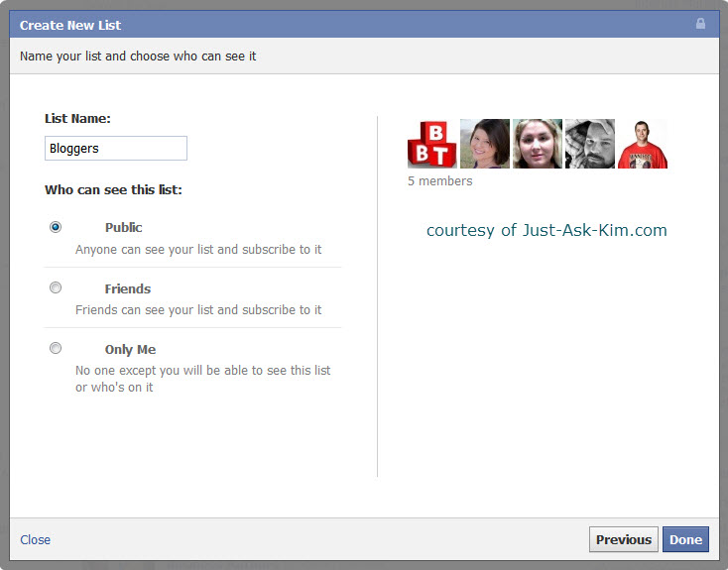Click the '5 members' text
The width and height of the screenshot is (728, 570).
point(440,181)
